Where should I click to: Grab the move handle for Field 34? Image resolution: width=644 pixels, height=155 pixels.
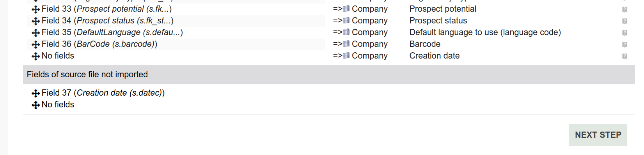tap(35, 21)
